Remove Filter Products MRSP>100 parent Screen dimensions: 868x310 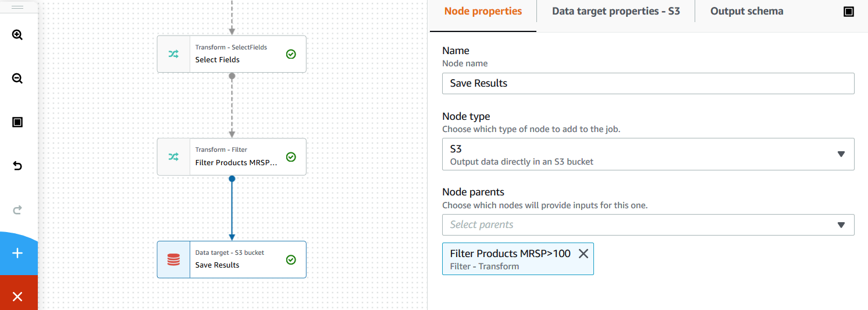583,254
